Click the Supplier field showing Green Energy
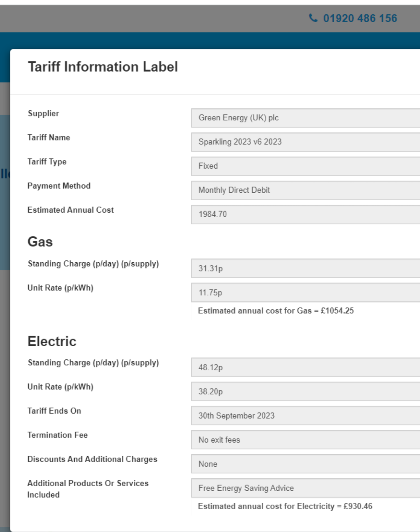This screenshot has height=532, width=420. [305, 118]
